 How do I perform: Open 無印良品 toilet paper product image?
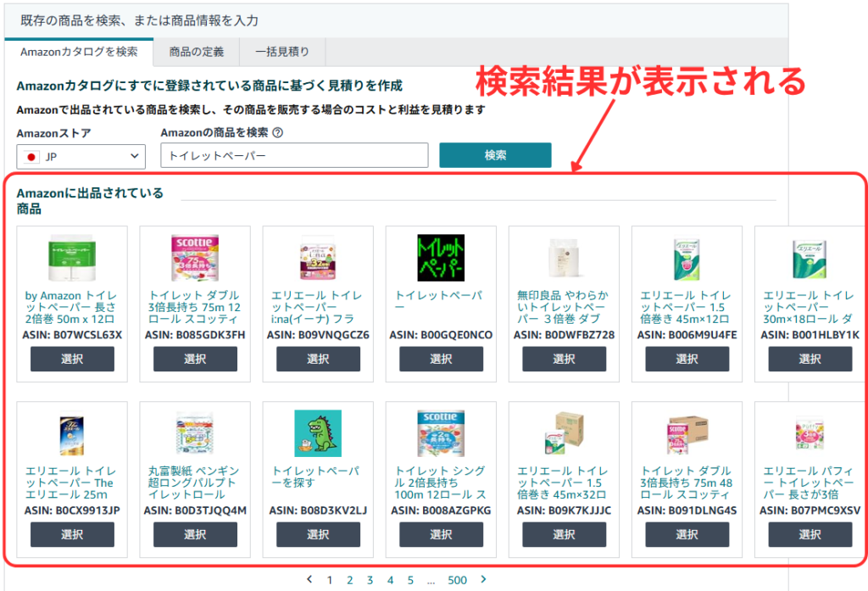click(564, 258)
